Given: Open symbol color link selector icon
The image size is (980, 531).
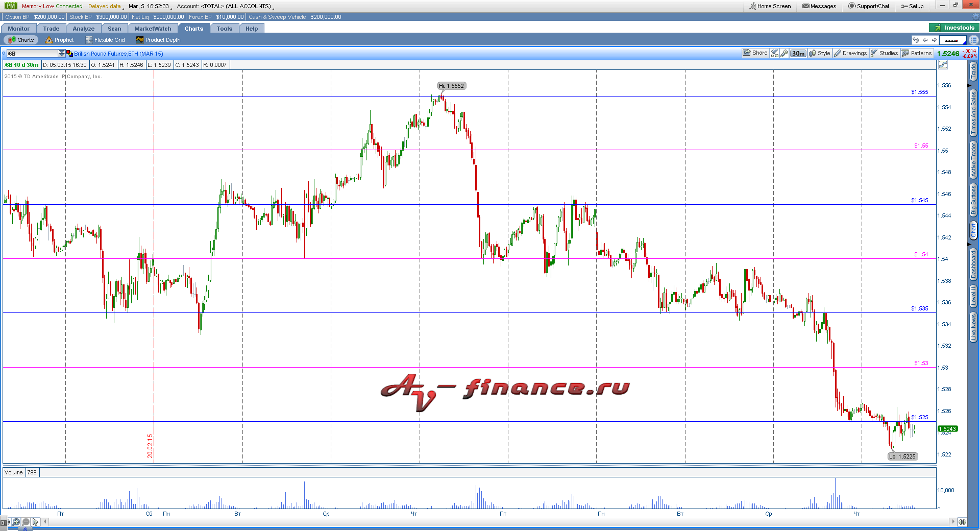Looking at the screenshot, I should (x=69, y=53).
